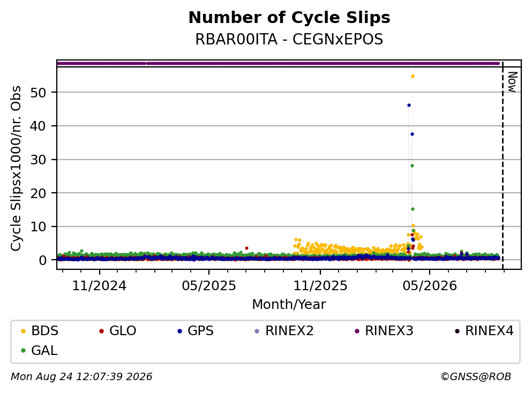This screenshot has height=393, width=532.
Task: Click the ©GNSS@ROB credit text
Action: pos(476,377)
